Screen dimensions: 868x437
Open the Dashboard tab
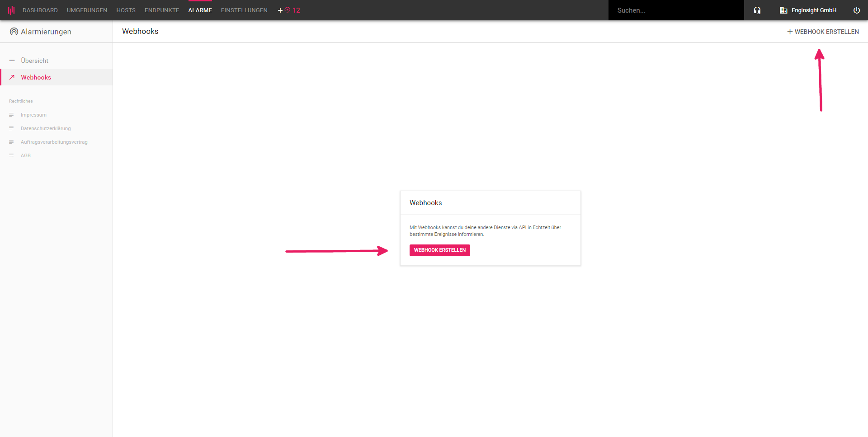(40, 10)
